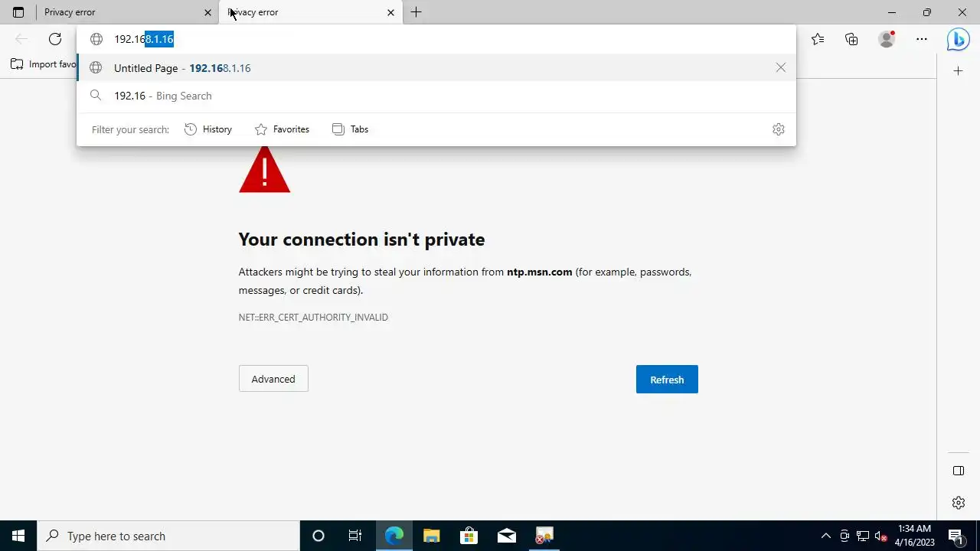
Task: Toggle sidebar layout icon at bottom
Action: 959,471
